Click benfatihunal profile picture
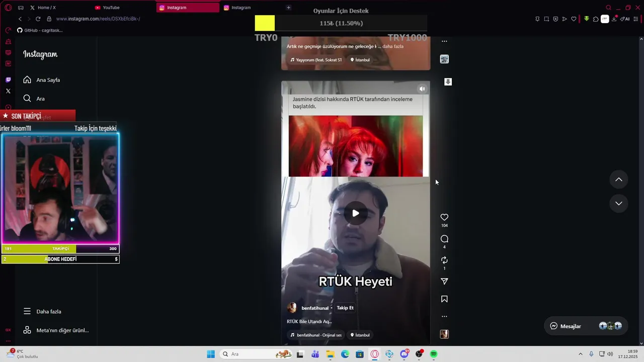This screenshot has width=644, height=362. pos(292,308)
